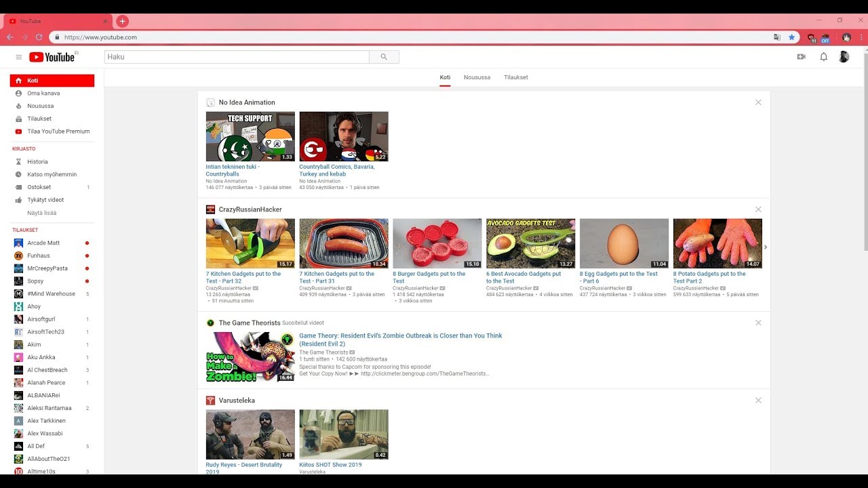
Task: Open Katso myöhemmin in sidebar
Action: click(52, 174)
